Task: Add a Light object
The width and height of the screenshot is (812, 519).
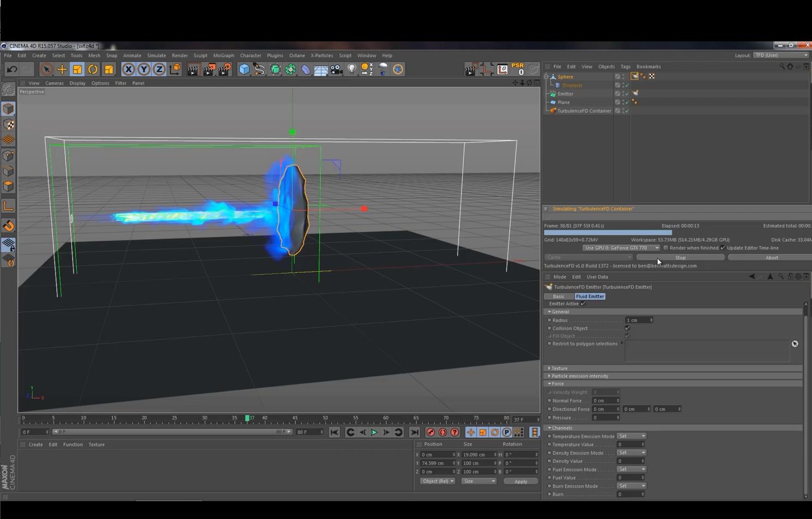Action: click(352, 69)
